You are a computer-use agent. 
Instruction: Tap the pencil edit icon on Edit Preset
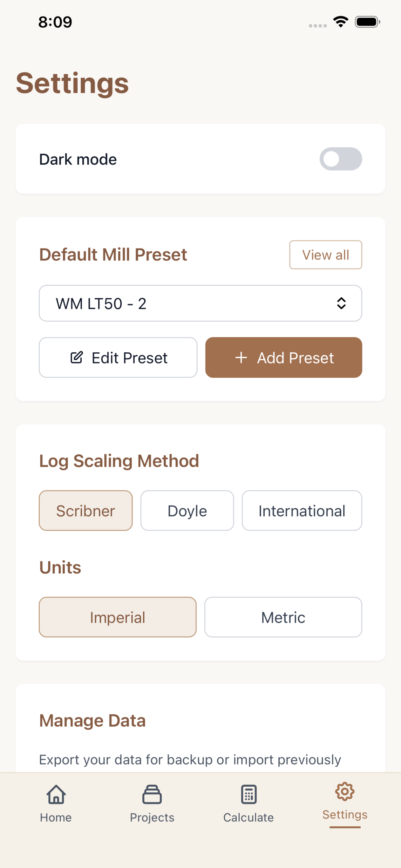(x=77, y=357)
